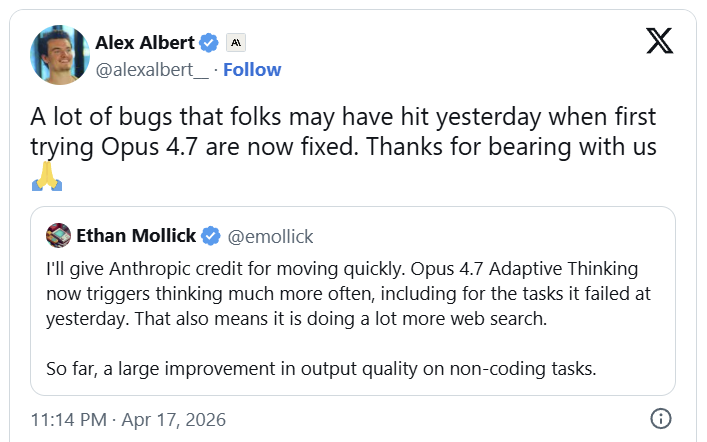The width and height of the screenshot is (707, 442).
Task: Click the X logo
Action: [659, 42]
